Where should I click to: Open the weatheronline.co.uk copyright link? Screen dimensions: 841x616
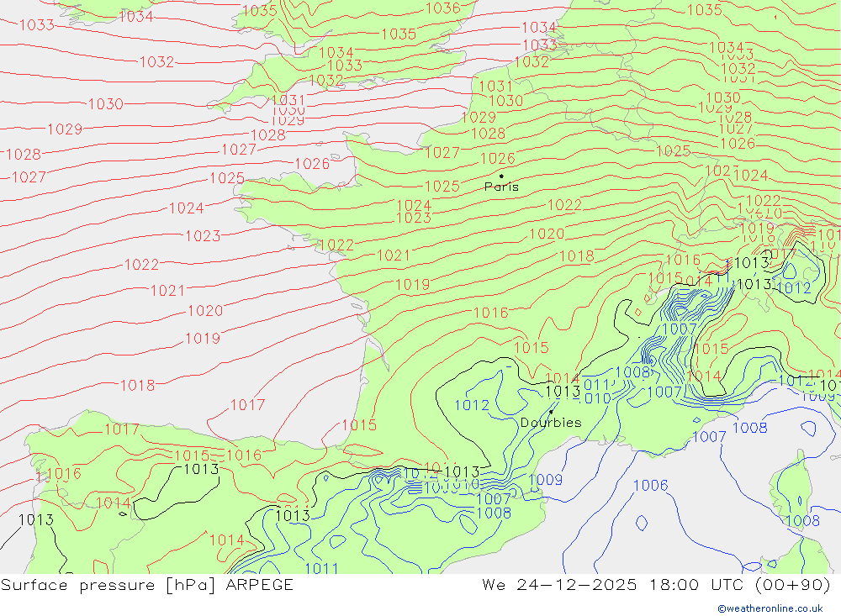click(x=770, y=608)
